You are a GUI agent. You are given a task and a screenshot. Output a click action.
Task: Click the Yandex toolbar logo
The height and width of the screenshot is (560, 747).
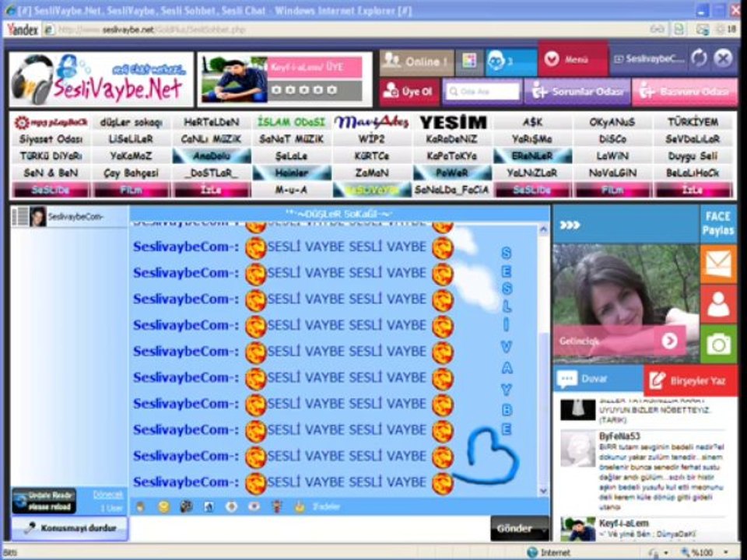pyautogui.click(x=23, y=30)
